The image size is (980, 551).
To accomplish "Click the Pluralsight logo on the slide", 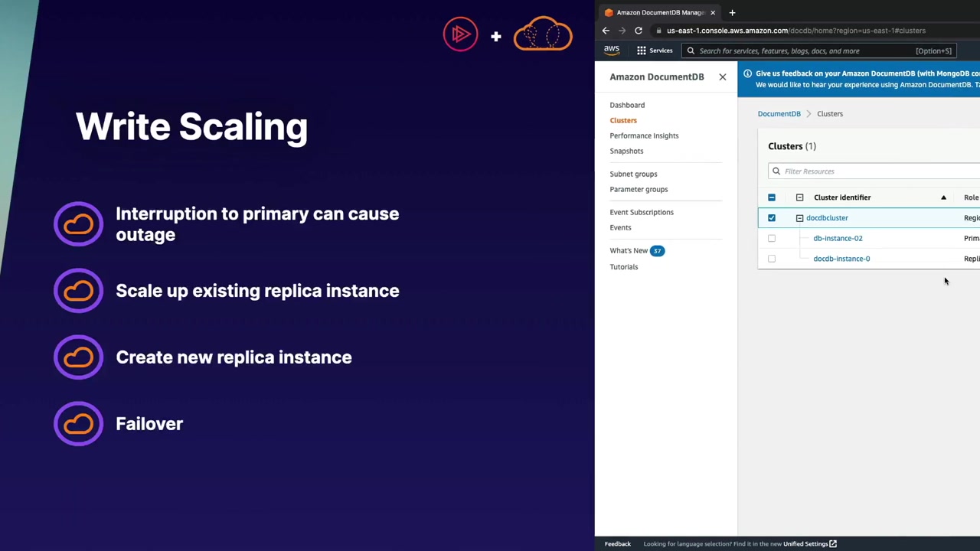I will (x=460, y=34).
